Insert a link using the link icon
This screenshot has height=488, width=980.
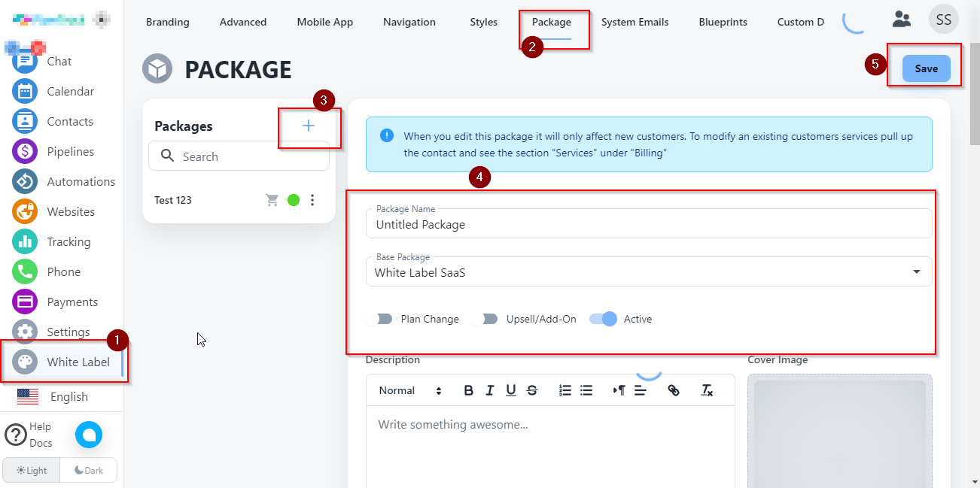click(674, 390)
